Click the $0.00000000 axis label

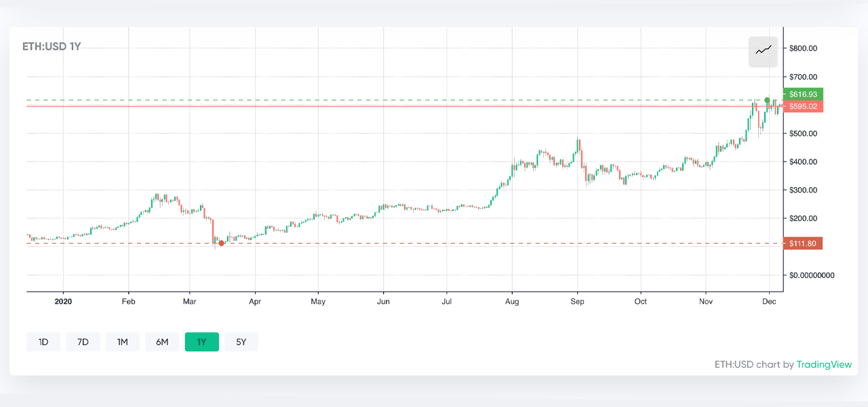tap(812, 275)
